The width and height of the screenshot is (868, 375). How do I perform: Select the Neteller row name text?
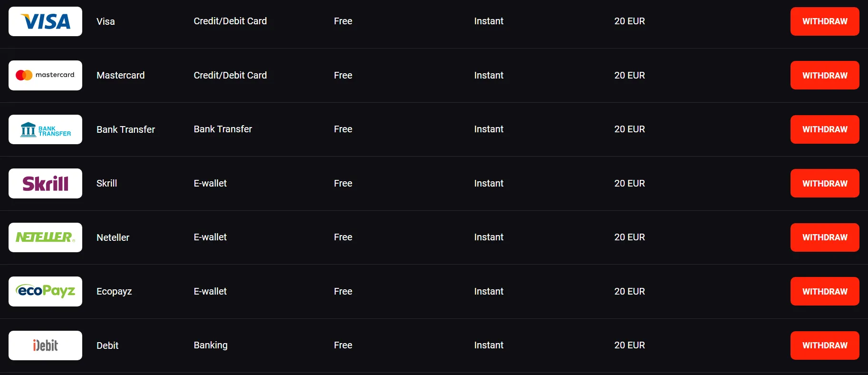click(x=113, y=237)
